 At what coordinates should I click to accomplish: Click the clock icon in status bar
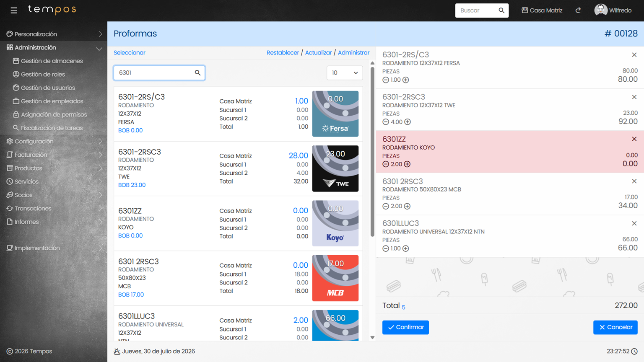coord(634,352)
